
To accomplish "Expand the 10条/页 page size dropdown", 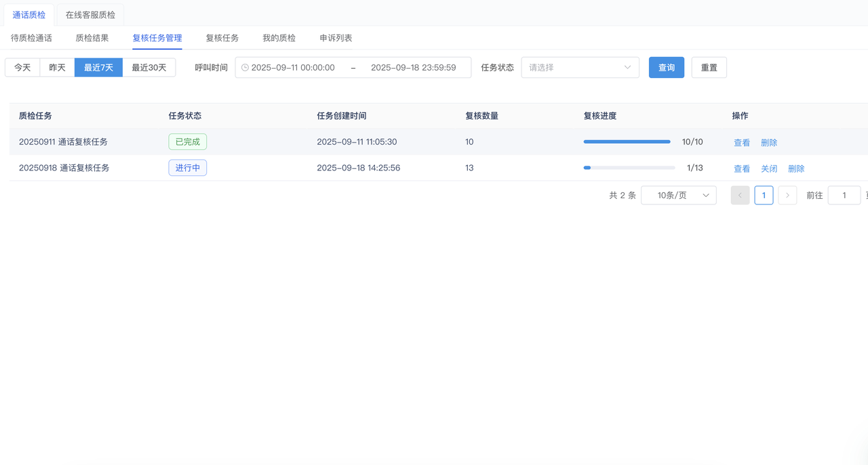I will (678, 196).
